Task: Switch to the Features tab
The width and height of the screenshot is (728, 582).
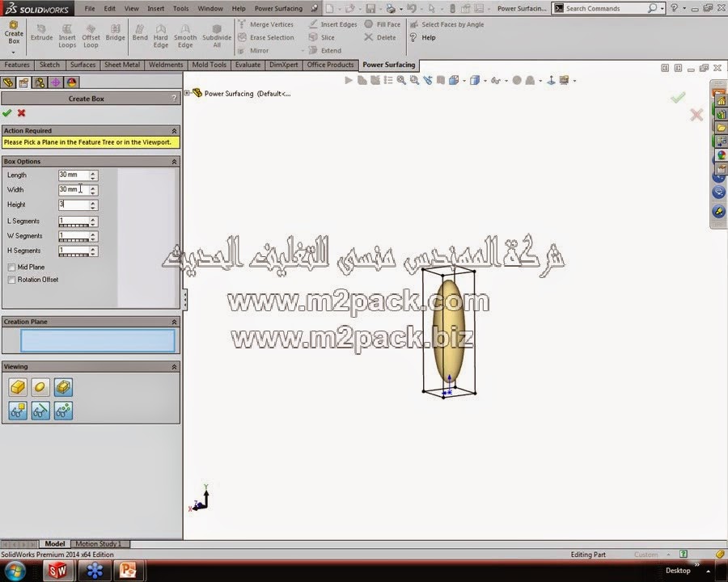Action: (x=17, y=65)
